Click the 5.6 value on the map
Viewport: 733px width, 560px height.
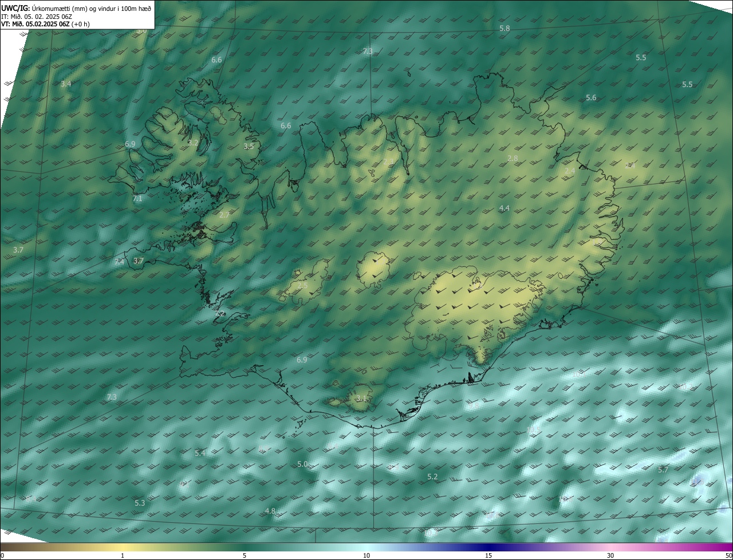591,98
